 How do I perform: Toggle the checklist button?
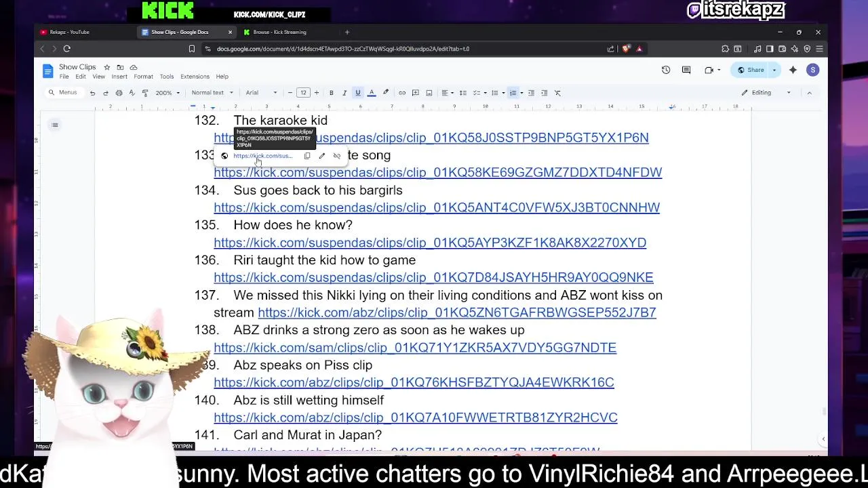coord(476,93)
